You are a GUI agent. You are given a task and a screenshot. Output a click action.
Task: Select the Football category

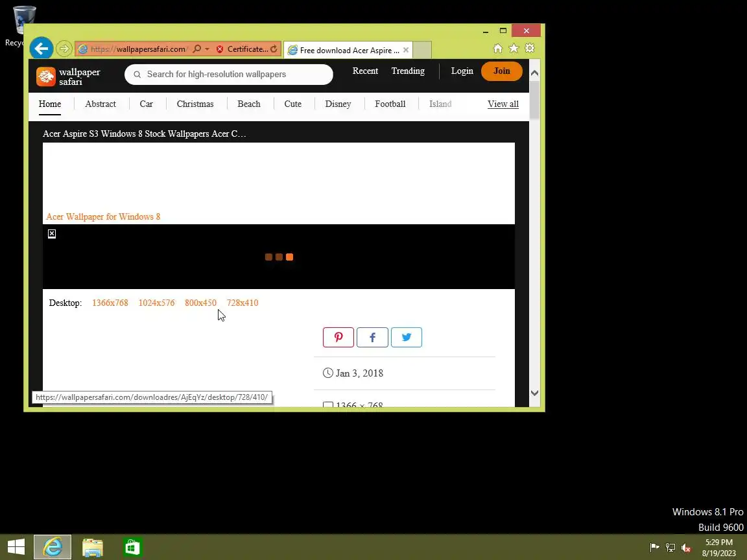(390, 104)
